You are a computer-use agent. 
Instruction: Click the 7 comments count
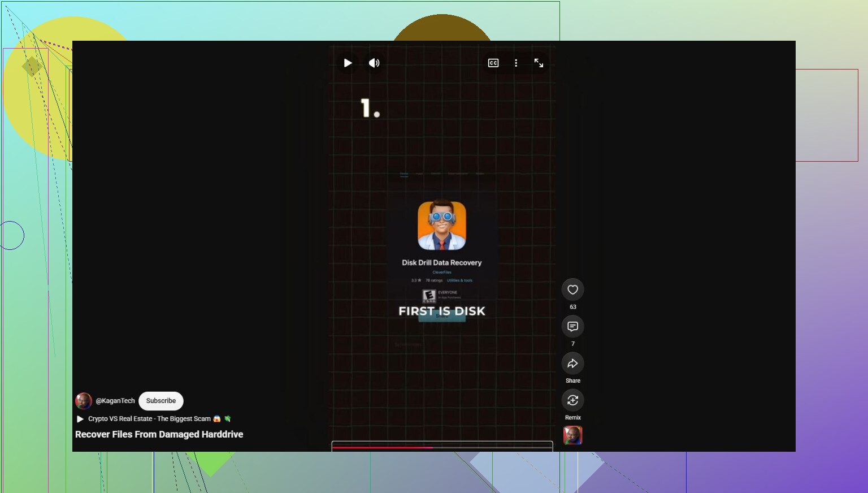[573, 344]
